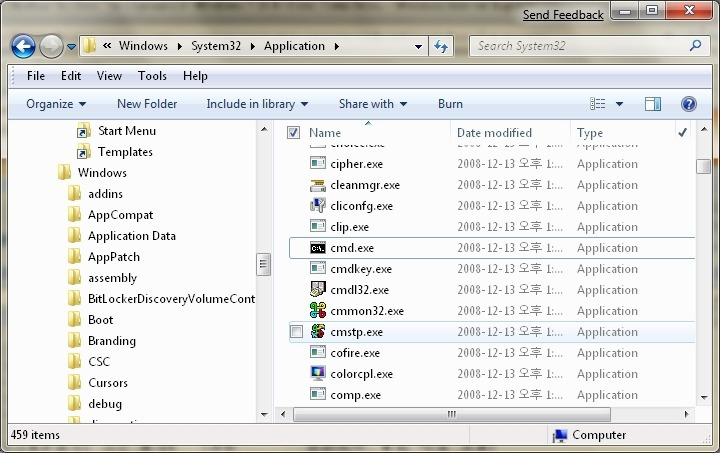Click the horizontal scrollbar thumb in file list
This screenshot has width=720, height=453.
coord(452,414)
